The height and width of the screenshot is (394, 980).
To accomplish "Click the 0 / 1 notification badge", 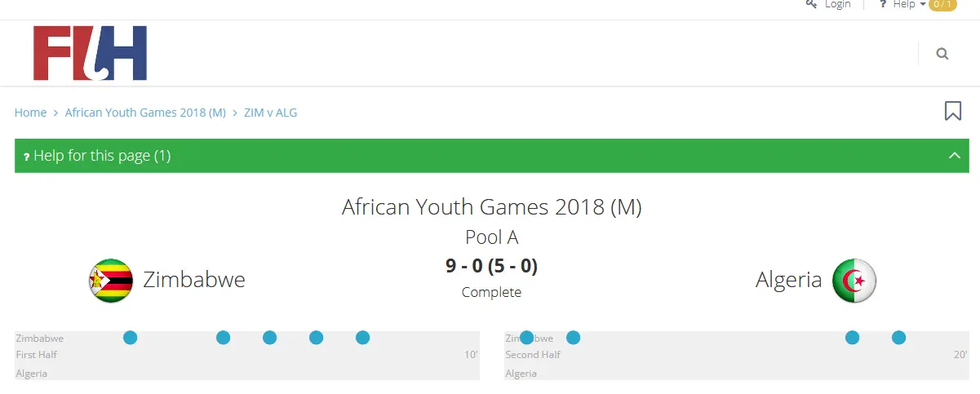I will [942, 4].
